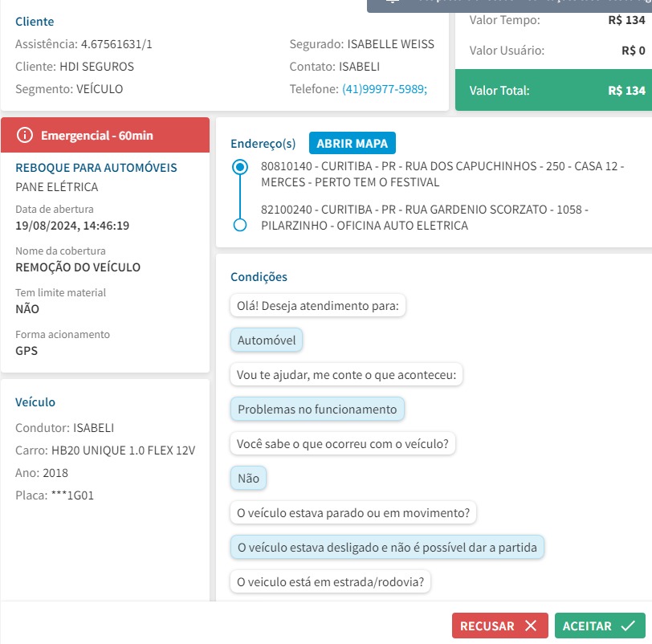The width and height of the screenshot is (652, 644).
Task: Click the 'Condições' section heading
Action: pos(259,277)
